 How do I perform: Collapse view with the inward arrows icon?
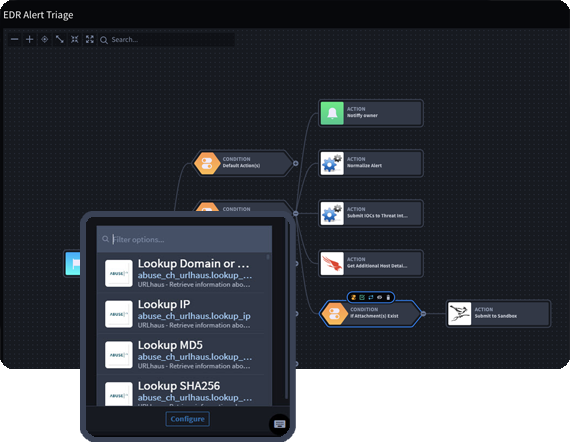[x=75, y=39]
